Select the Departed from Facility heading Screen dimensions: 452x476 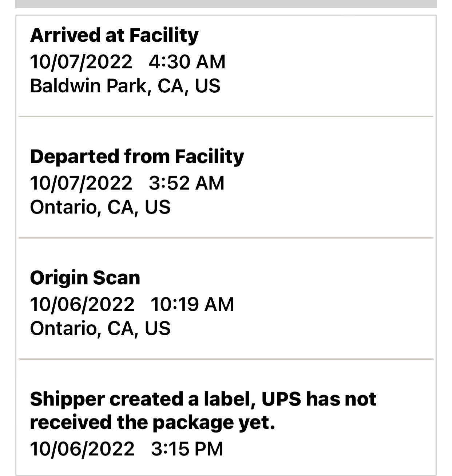(x=137, y=157)
